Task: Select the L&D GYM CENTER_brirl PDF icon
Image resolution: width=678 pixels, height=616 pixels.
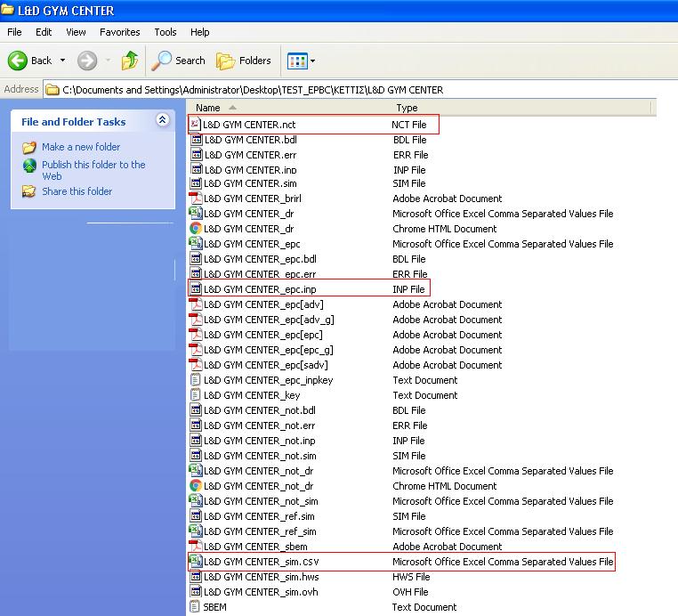Action: tap(196, 199)
